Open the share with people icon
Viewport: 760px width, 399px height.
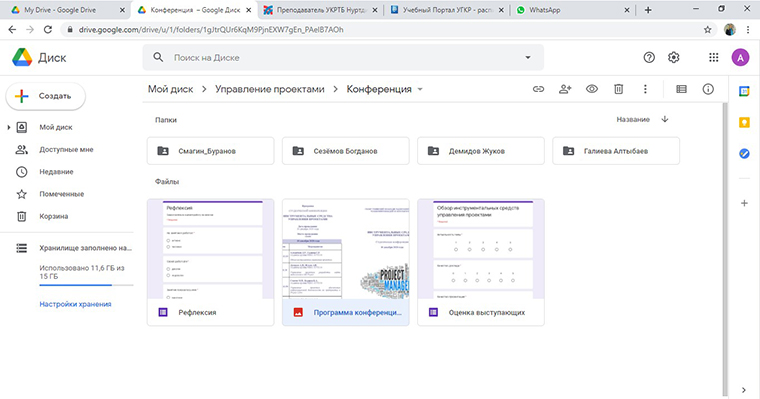565,89
